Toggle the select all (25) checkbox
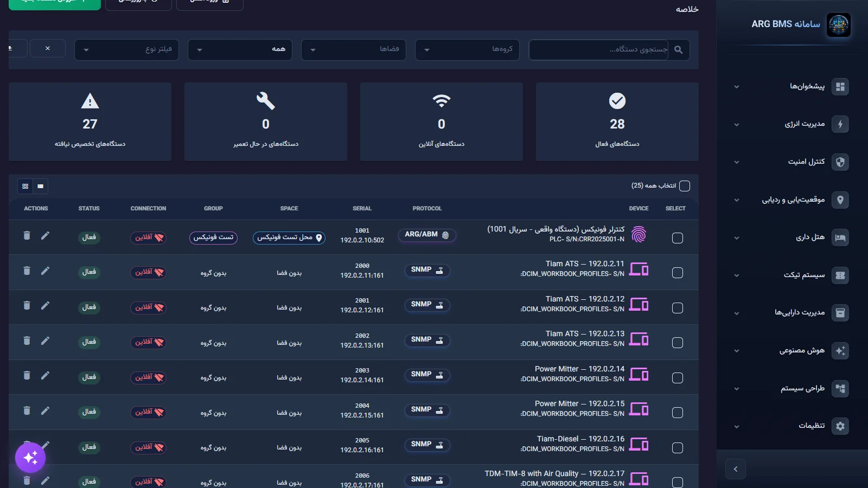 685,186
